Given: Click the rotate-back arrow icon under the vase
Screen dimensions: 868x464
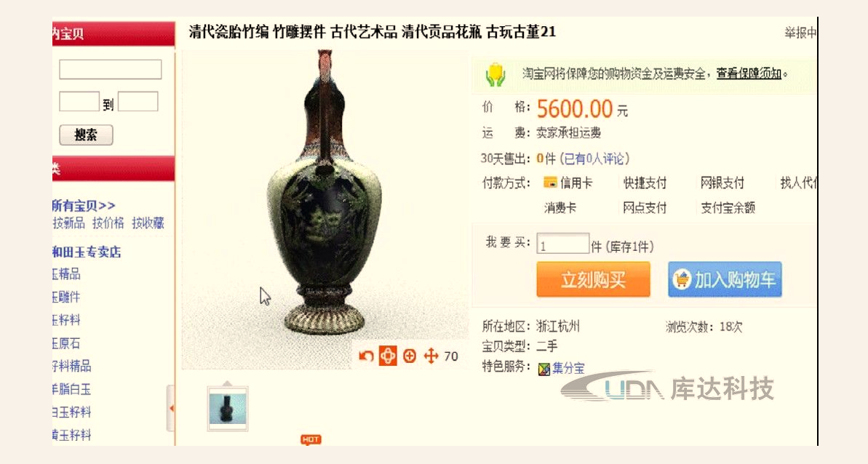Looking at the screenshot, I should (x=366, y=356).
